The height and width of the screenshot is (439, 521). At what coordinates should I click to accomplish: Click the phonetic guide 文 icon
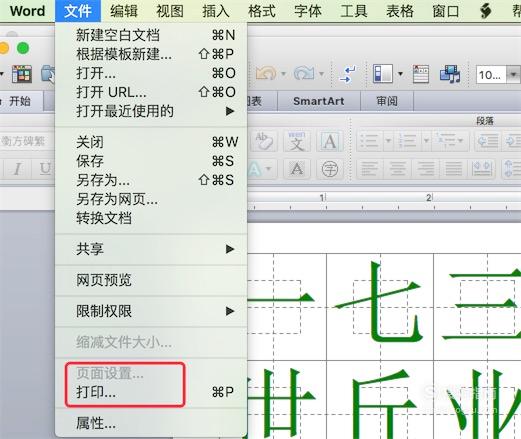point(297,141)
